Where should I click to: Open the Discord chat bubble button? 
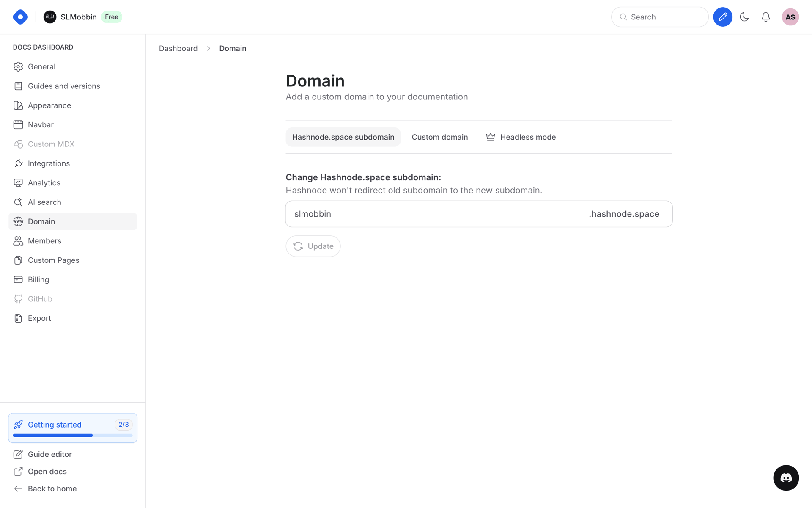(x=786, y=478)
